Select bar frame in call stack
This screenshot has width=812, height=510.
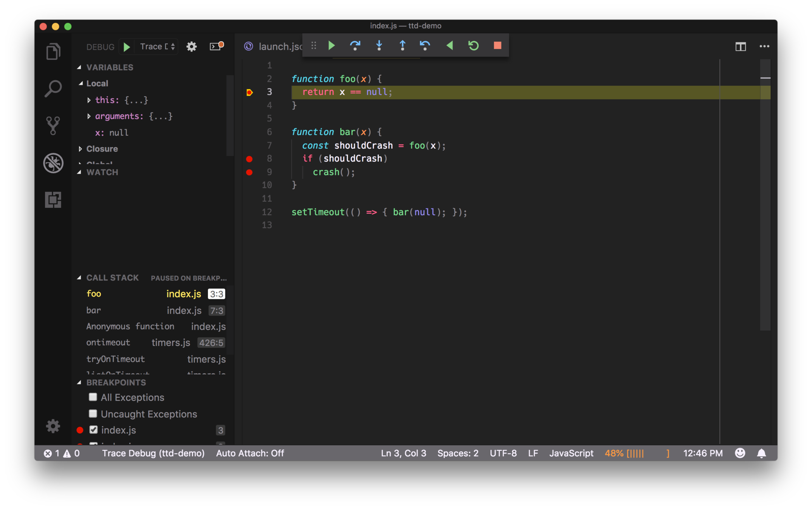point(94,311)
